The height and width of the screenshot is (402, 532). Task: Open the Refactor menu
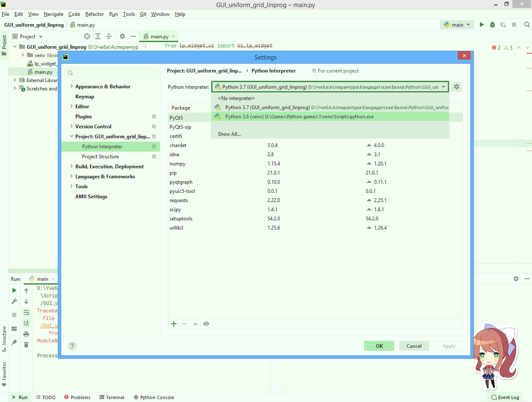pos(95,14)
